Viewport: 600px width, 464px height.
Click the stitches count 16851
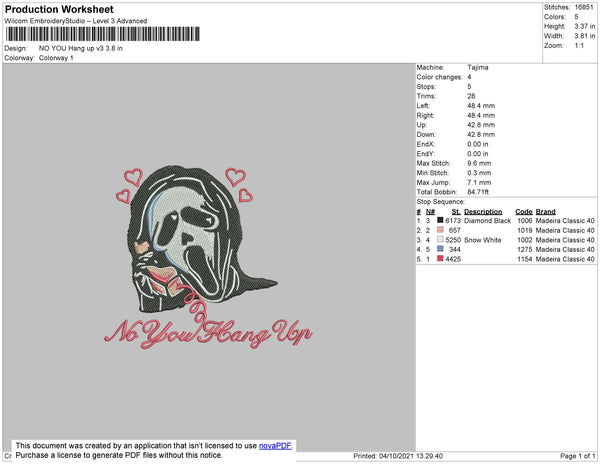pos(584,7)
